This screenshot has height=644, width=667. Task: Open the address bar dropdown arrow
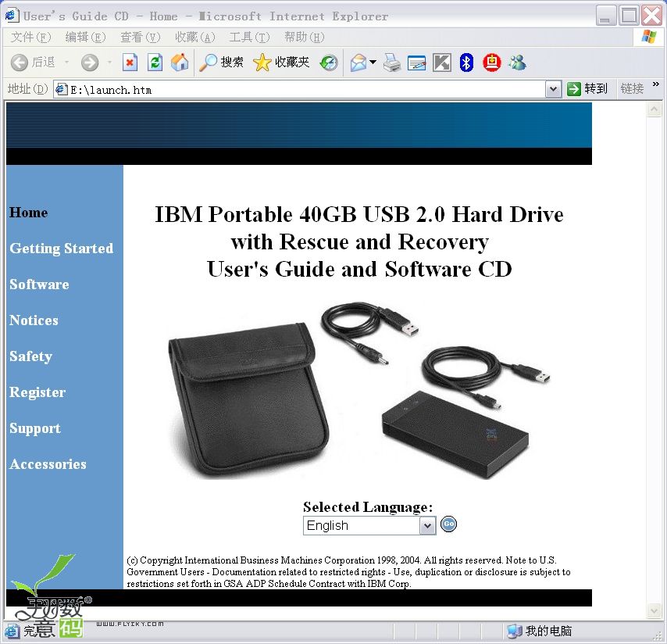pyautogui.click(x=553, y=89)
